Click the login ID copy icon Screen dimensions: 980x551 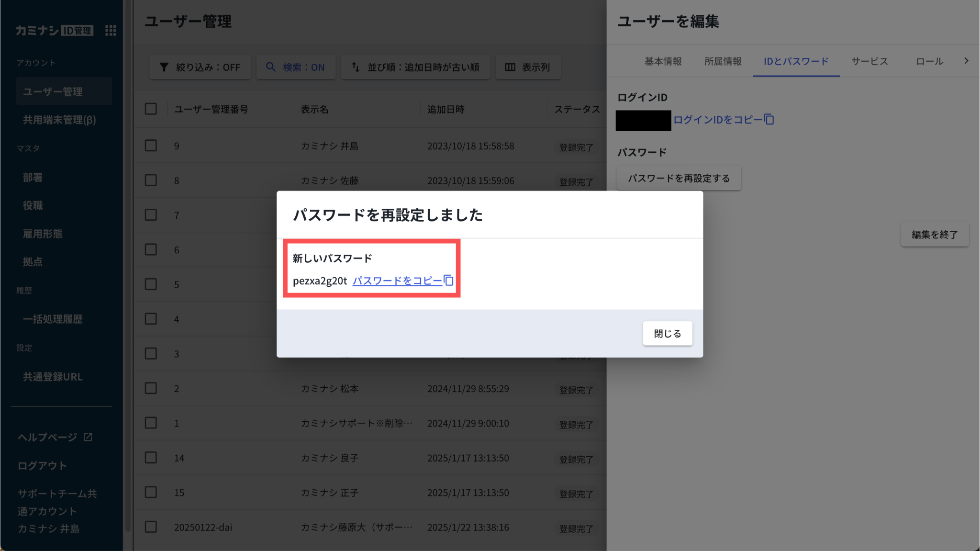coord(769,119)
